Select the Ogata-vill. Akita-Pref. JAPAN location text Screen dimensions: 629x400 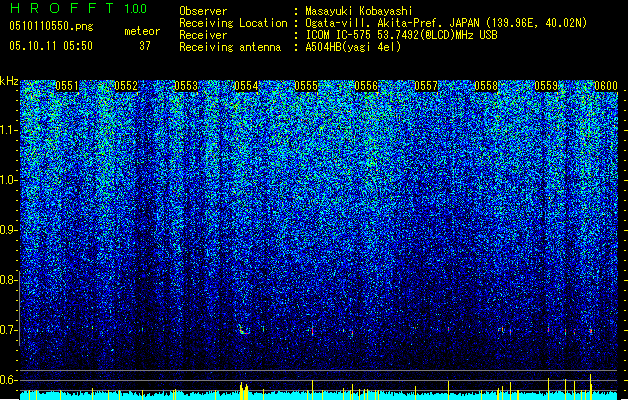446,23
